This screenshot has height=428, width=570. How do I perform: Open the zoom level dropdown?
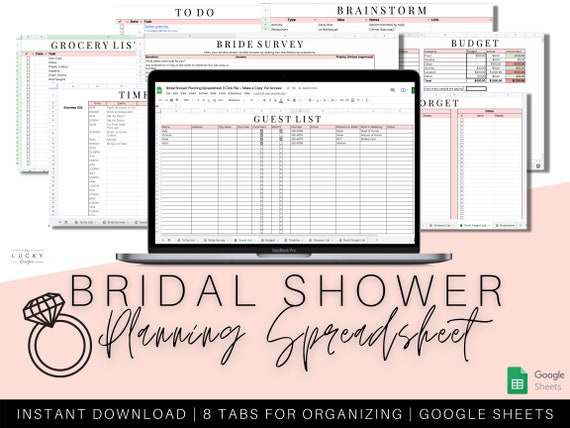[188, 100]
